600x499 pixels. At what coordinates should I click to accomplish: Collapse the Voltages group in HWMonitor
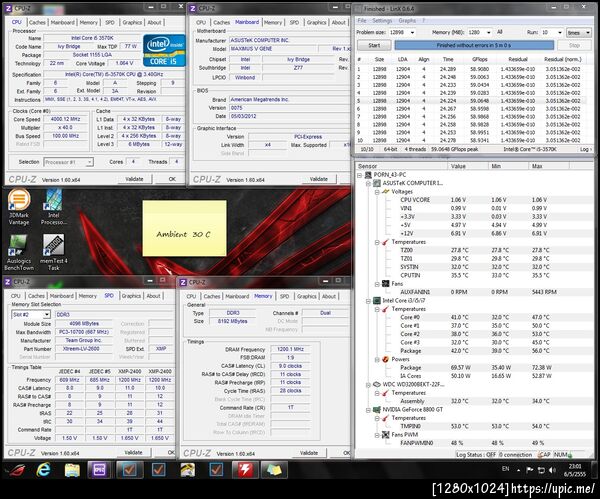[x=378, y=192]
